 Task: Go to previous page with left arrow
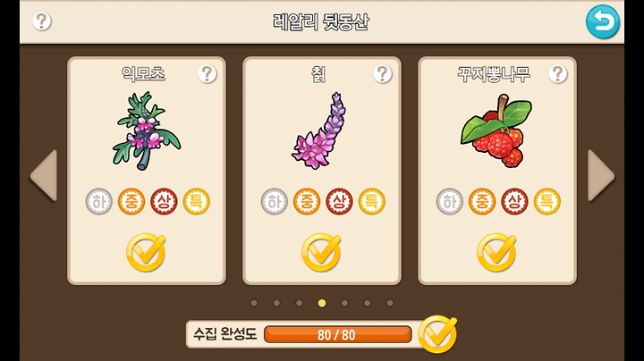coord(43,175)
